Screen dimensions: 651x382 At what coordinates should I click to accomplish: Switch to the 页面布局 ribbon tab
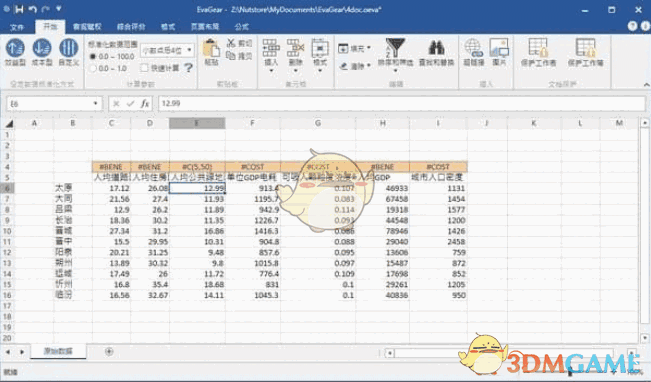tap(205, 27)
